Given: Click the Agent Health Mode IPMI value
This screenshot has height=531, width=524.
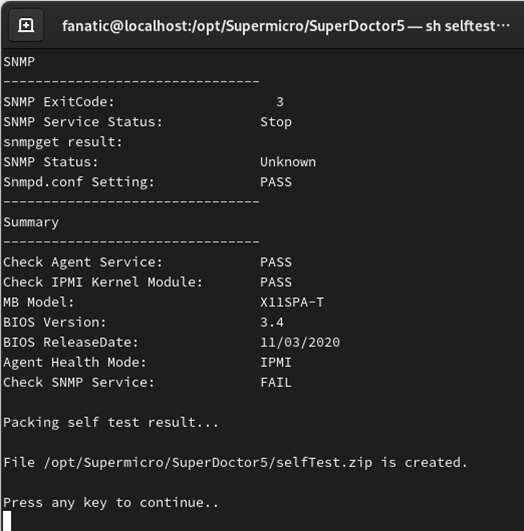Looking at the screenshot, I should (x=276, y=363).
